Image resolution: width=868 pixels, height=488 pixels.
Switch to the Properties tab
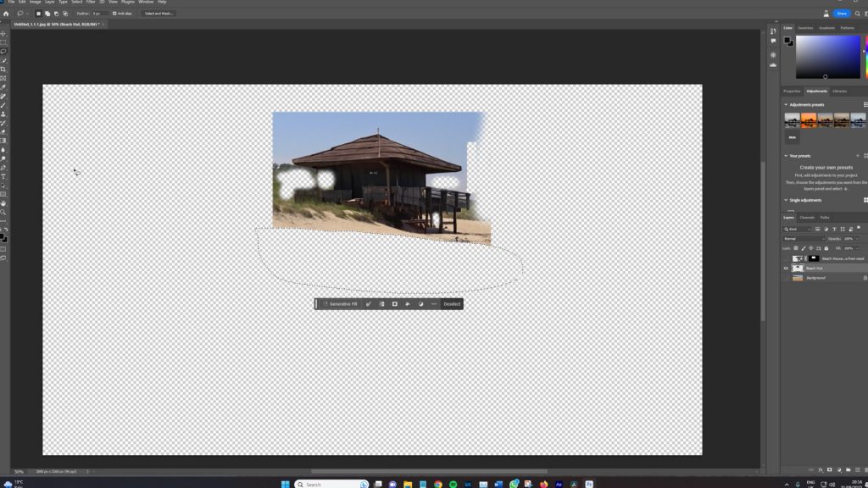(793, 91)
